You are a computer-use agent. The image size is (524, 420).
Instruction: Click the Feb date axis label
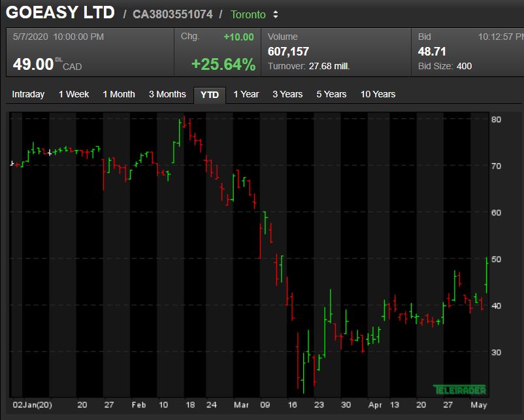[139, 405]
